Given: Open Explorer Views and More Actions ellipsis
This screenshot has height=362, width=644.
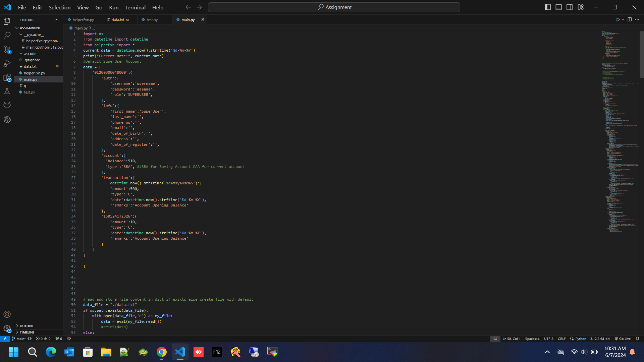Looking at the screenshot, I should point(56,20).
